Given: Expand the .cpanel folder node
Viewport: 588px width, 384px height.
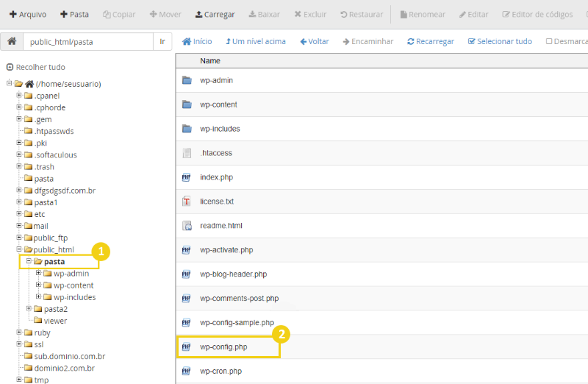Looking at the screenshot, I should pyautogui.click(x=19, y=96).
